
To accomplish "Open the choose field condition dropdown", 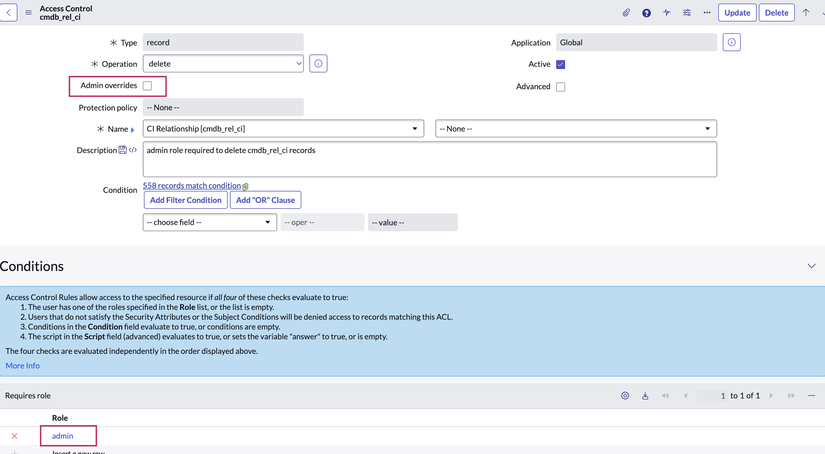I will click(209, 222).
